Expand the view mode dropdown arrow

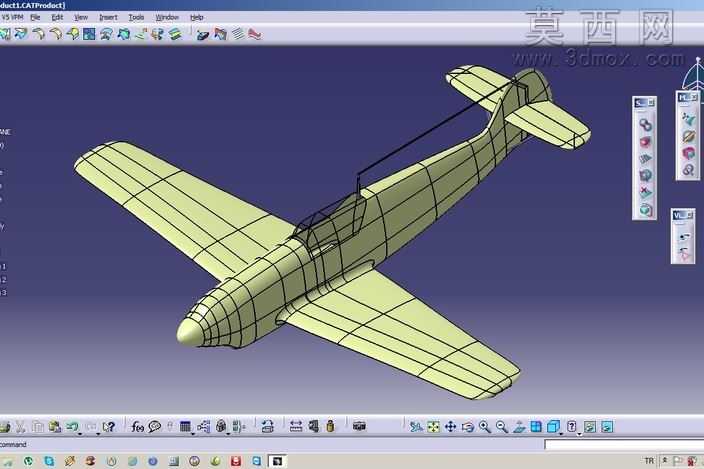coord(579,434)
